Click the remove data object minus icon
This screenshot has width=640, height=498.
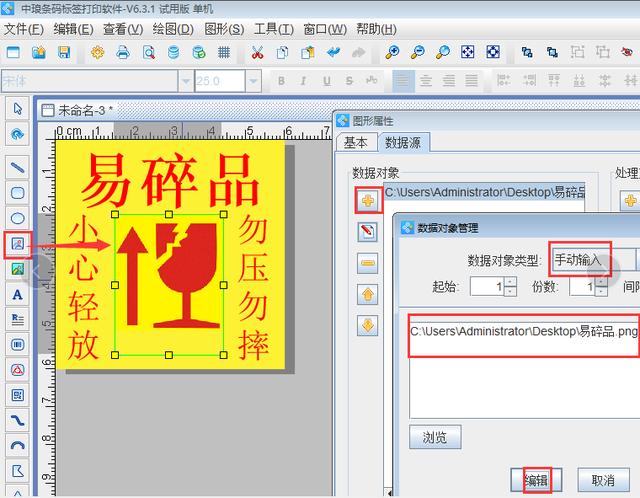pyautogui.click(x=368, y=263)
